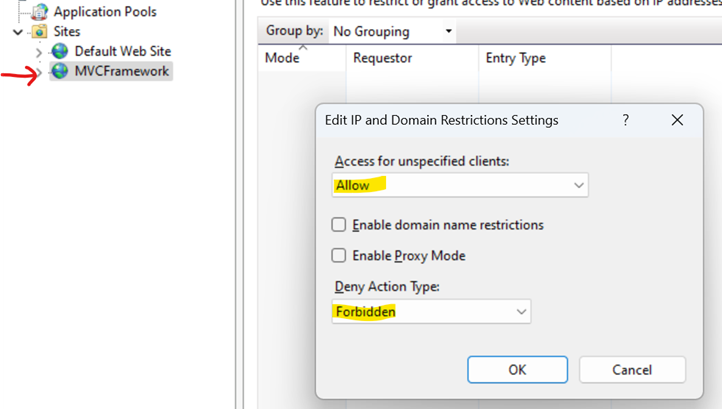The height and width of the screenshot is (409, 722).
Task: Click the Default Web Site globe icon
Action: [59, 51]
